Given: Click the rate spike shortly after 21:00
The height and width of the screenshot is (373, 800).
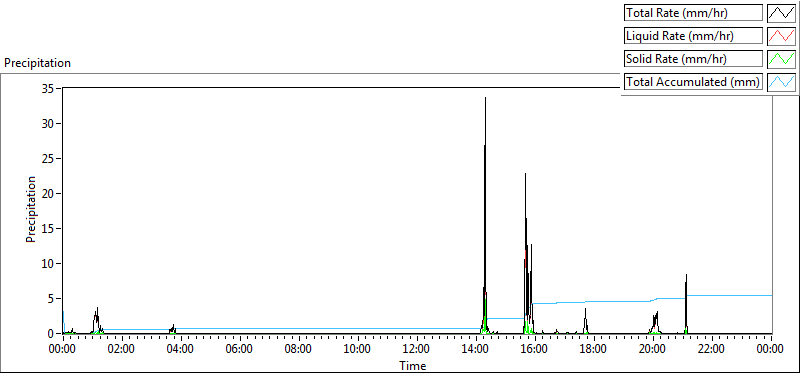Looking at the screenshot, I should coord(686,304).
